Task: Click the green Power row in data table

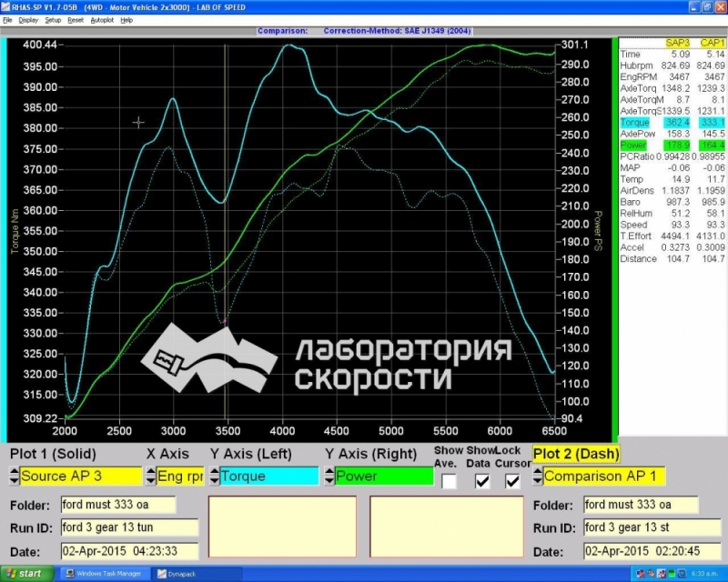Action: click(x=672, y=145)
